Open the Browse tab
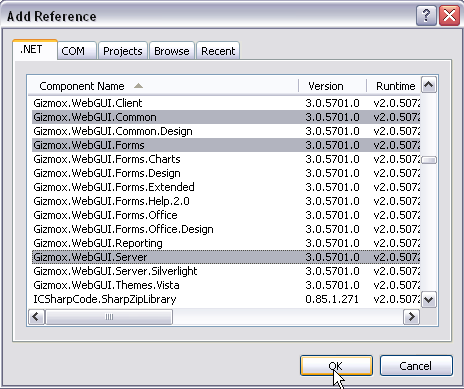 point(172,51)
